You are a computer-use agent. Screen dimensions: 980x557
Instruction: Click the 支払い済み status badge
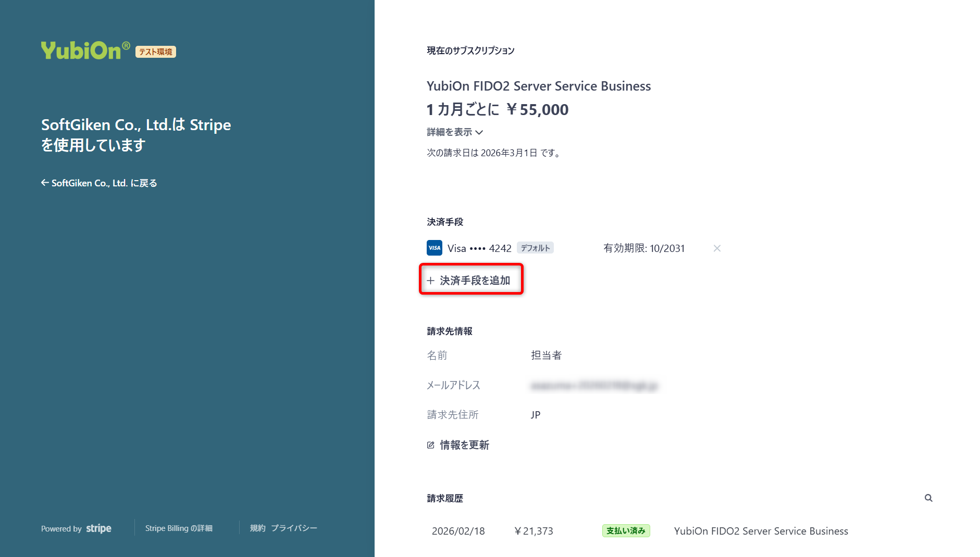[626, 531]
